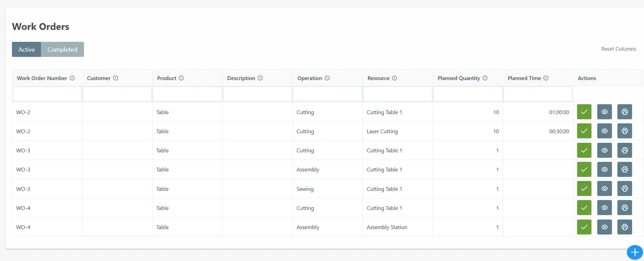
Task: Print the WO-4 Cutting work order
Action: coord(625,208)
